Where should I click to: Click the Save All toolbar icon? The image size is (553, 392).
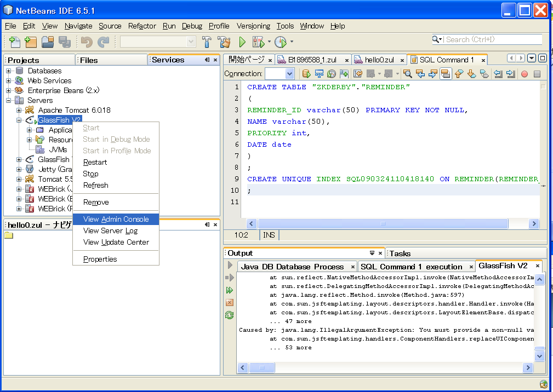65,42
